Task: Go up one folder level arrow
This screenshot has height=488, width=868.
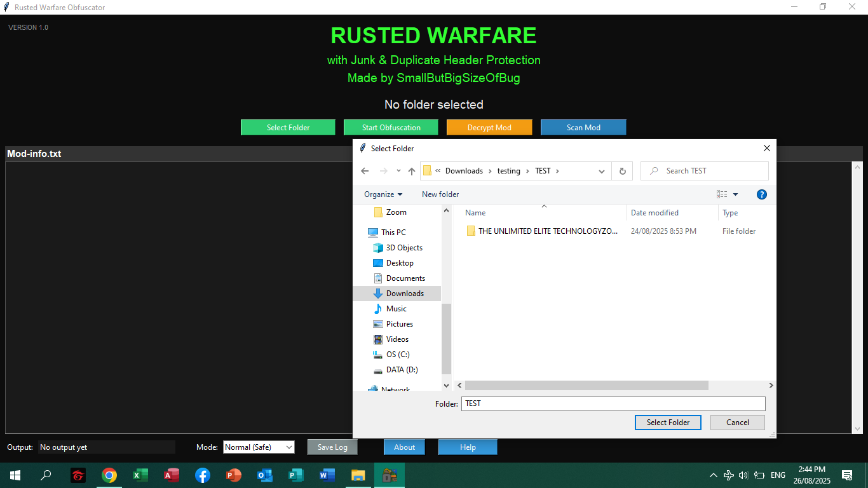Action: [x=412, y=171]
